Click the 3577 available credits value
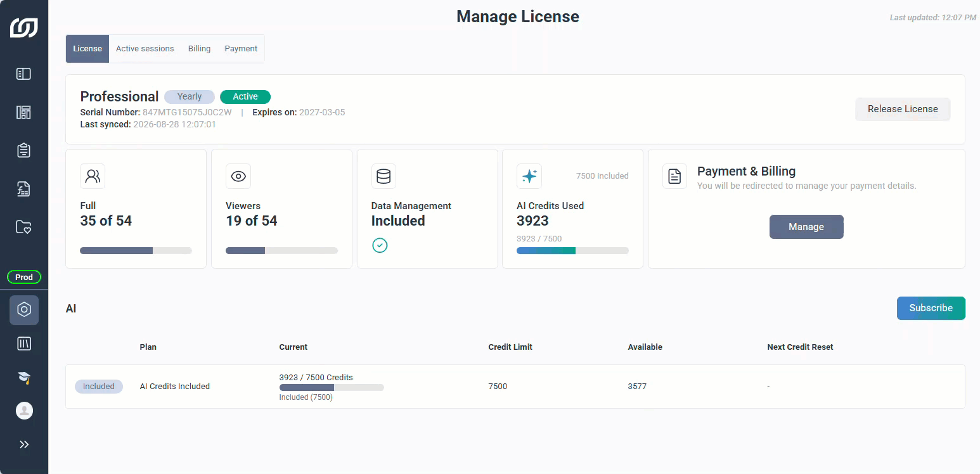980x474 pixels. coord(637,387)
